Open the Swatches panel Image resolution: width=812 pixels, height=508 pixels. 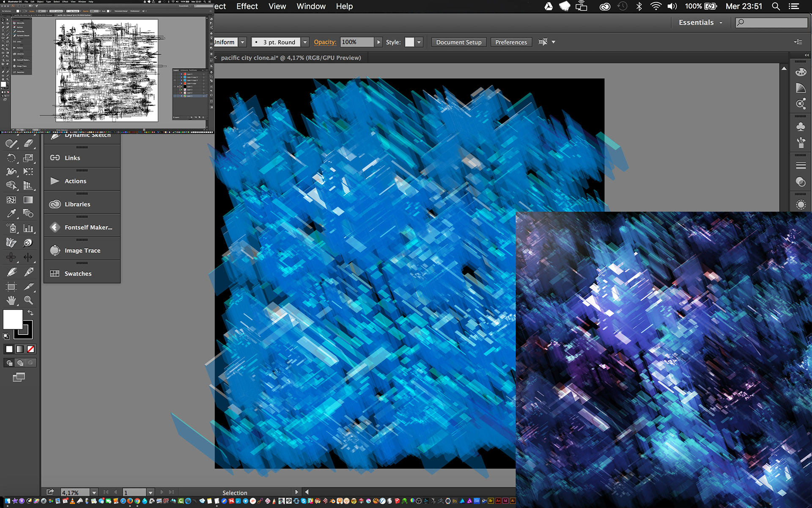(x=82, y=274)
